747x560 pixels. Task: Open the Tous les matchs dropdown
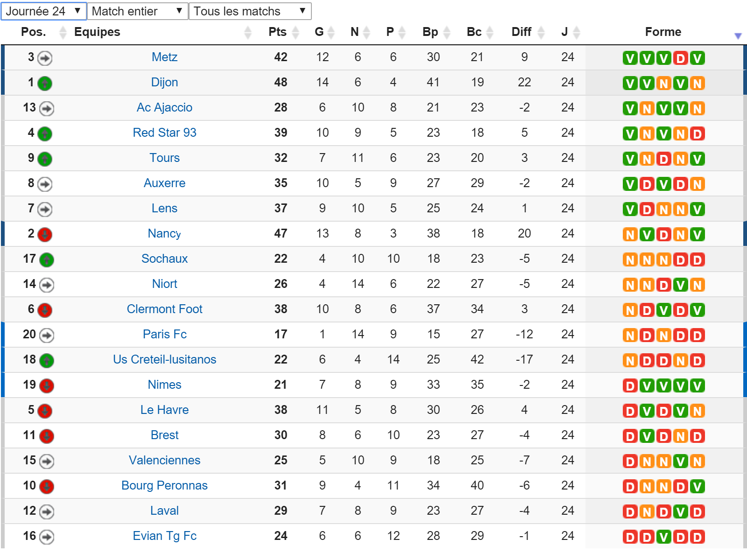(250, 11)
